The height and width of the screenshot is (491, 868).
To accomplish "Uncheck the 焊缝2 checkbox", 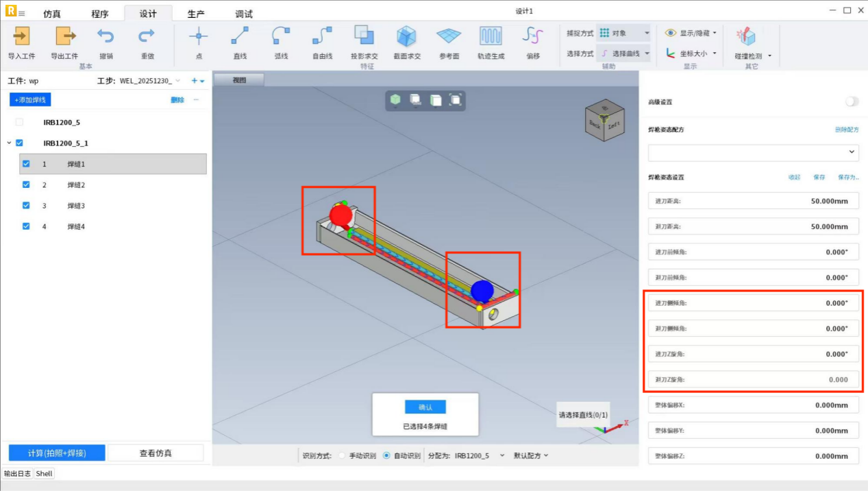I will coord(26,184).
